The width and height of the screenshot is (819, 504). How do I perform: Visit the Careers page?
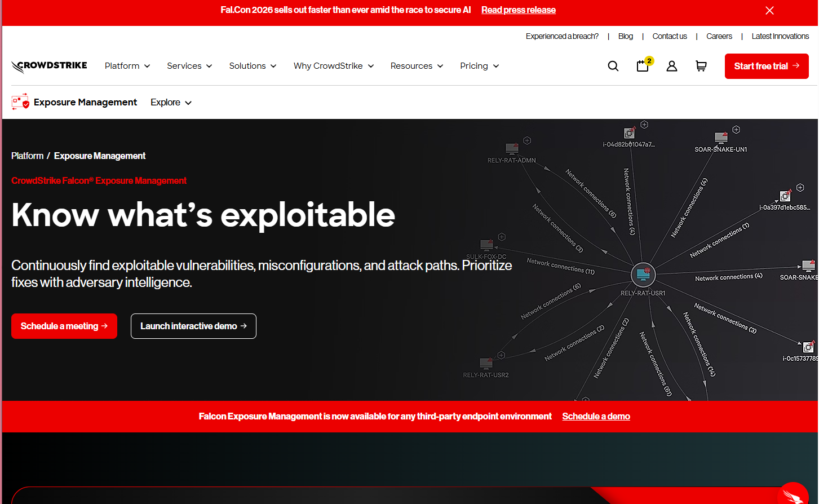point(719,36)
